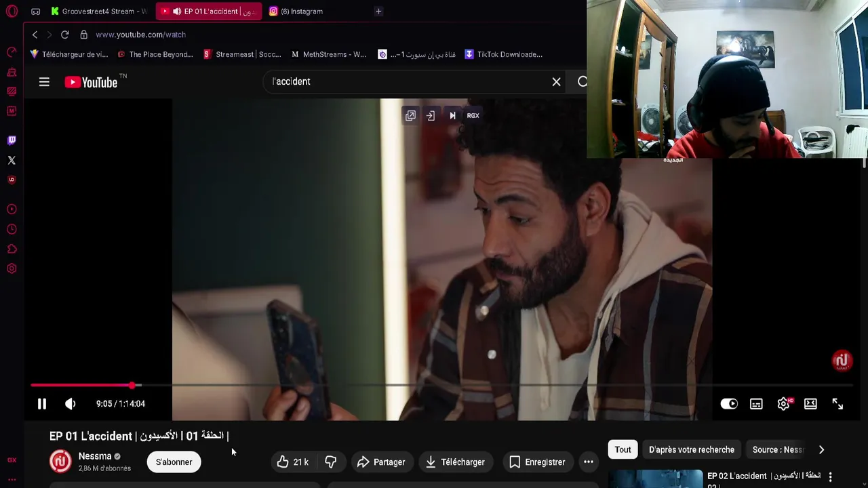
Task: Click the S'abonner subscribe button
Action: (174, 462)
